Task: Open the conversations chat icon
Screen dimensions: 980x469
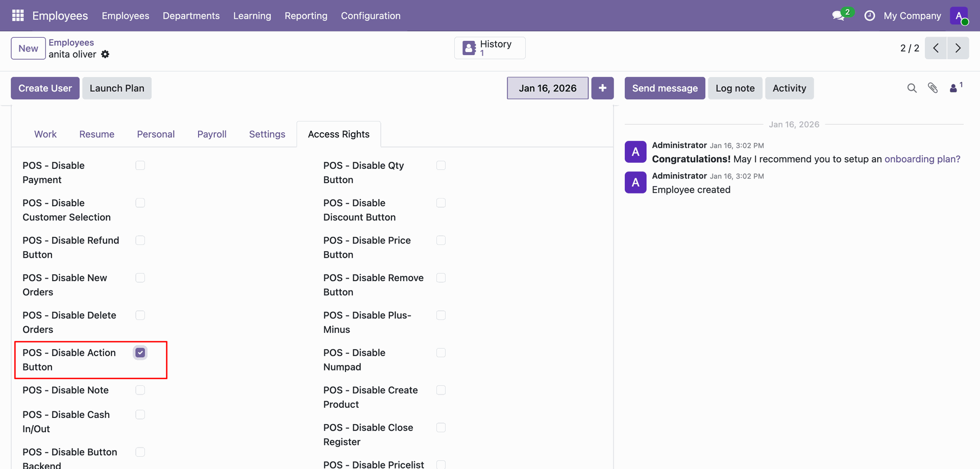Action: (838, 16)
